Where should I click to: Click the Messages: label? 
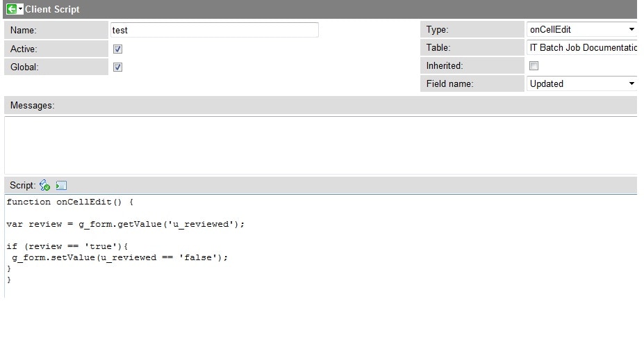pyautogui.click(x=33, y=106)
